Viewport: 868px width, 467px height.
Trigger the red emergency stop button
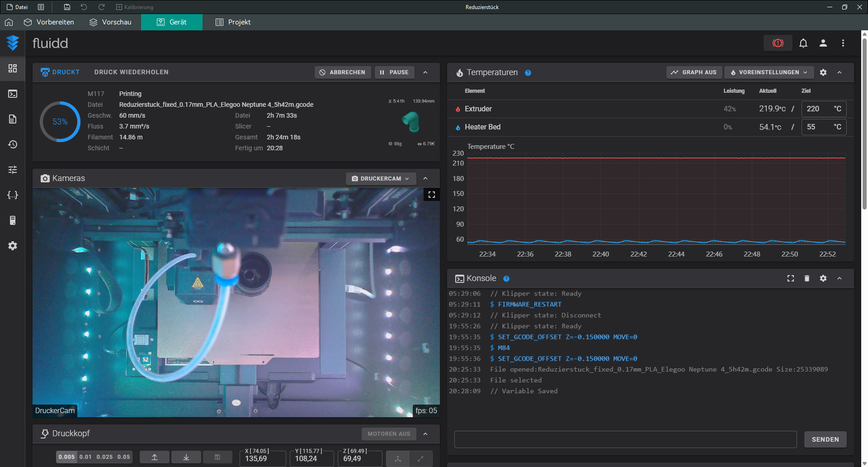click(778, 43)
